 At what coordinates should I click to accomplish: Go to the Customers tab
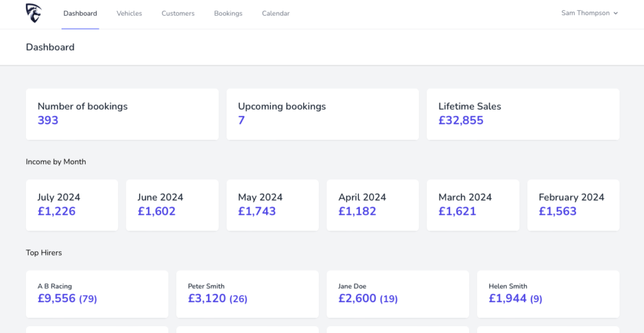coord(178,14)
